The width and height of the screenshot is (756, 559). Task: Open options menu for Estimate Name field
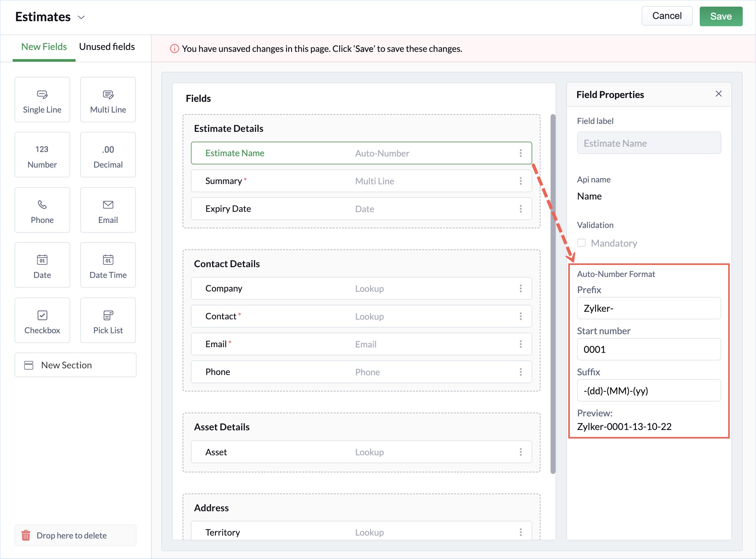520,153
